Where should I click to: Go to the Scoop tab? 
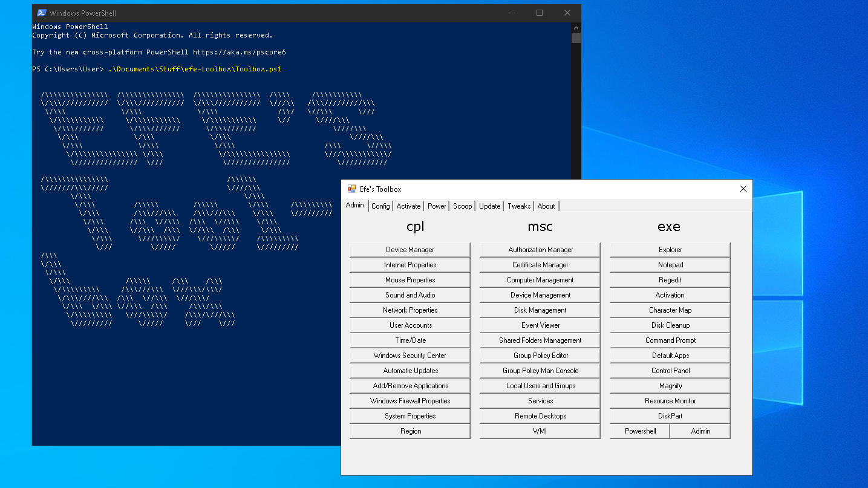tap(462, 206)
